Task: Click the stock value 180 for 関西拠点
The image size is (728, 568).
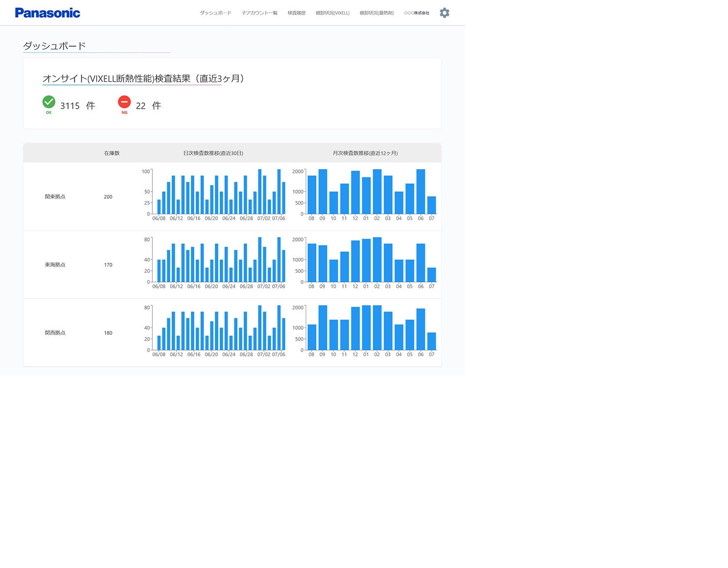Action: (x=108, y=333)
